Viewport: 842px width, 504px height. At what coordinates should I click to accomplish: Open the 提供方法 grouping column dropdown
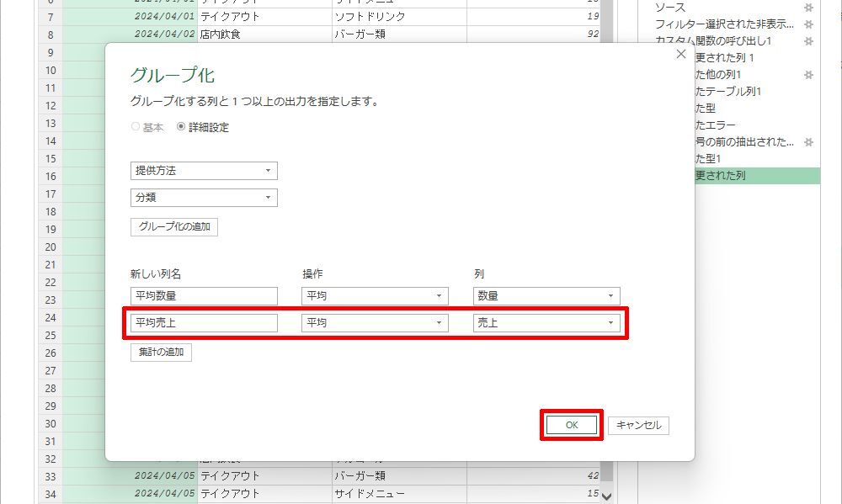click(x=204, y=171)
